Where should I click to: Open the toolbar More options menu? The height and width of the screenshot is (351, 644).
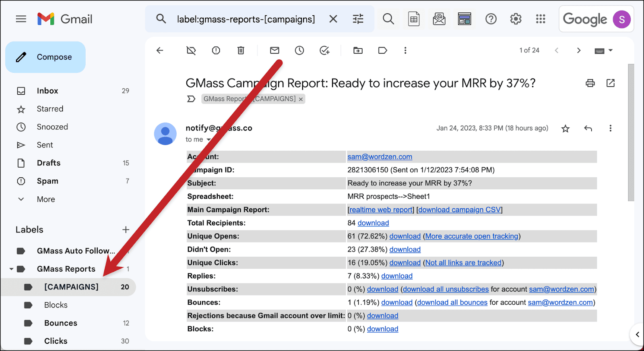click(x=405, y=50)
